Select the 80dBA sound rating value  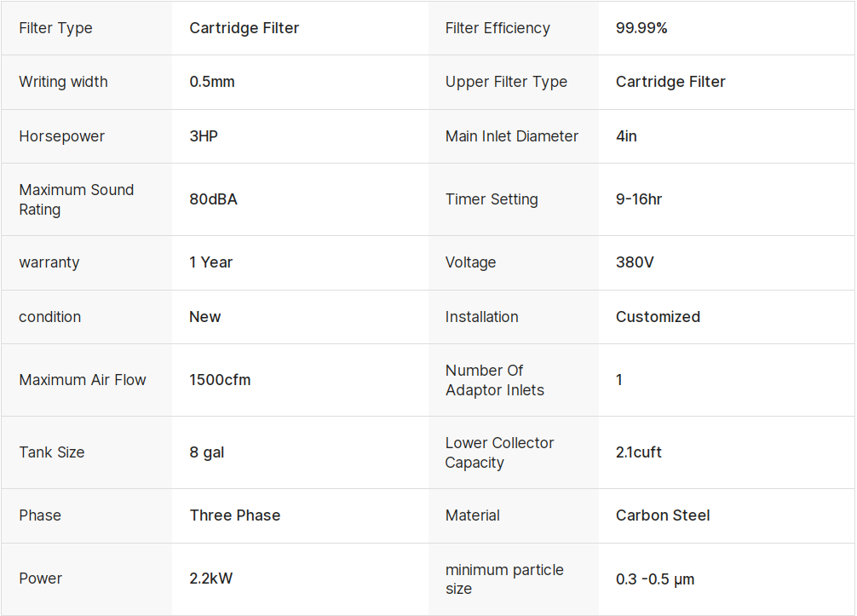click(x=213, y=199)
